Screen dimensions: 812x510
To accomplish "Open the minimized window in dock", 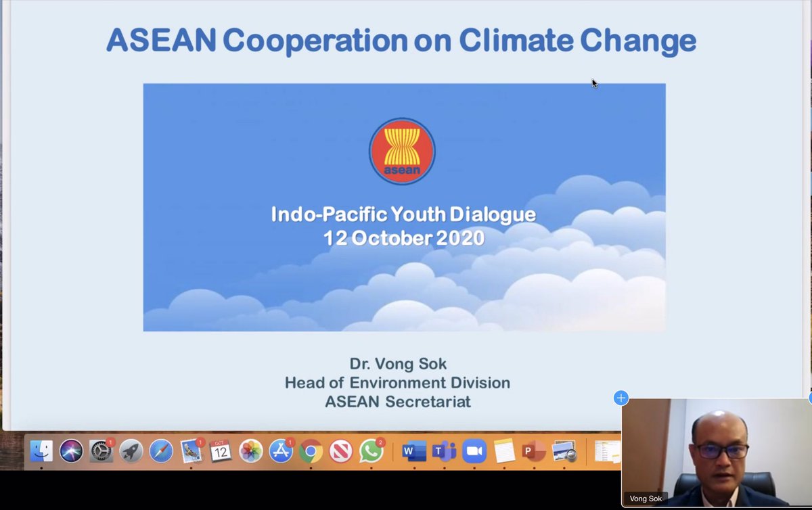I will [x=608, y=452].
